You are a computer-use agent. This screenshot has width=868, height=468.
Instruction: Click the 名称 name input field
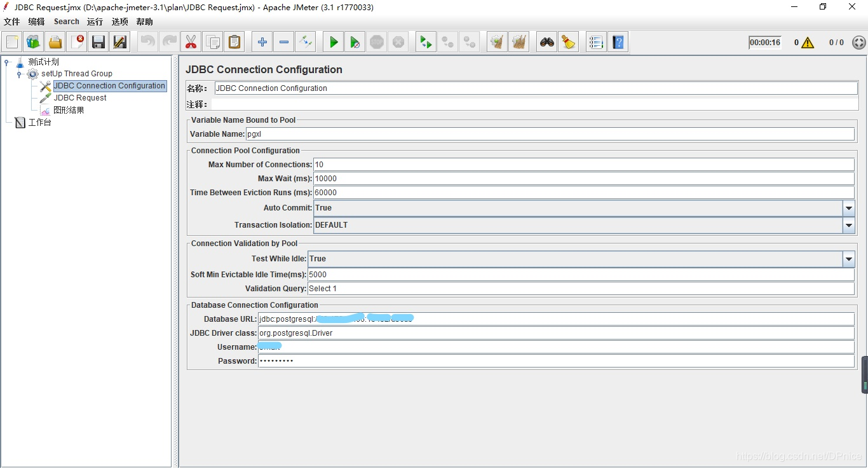pos(536,88)
